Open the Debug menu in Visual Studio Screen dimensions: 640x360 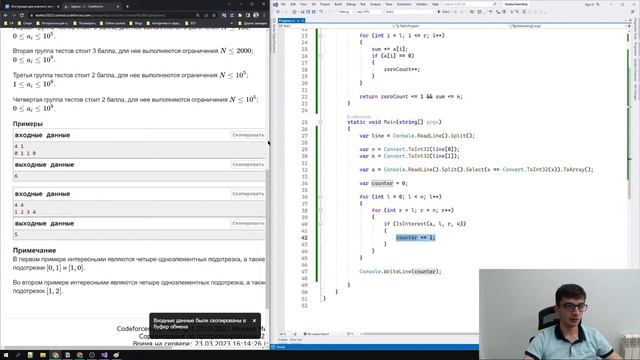(351, 4)
